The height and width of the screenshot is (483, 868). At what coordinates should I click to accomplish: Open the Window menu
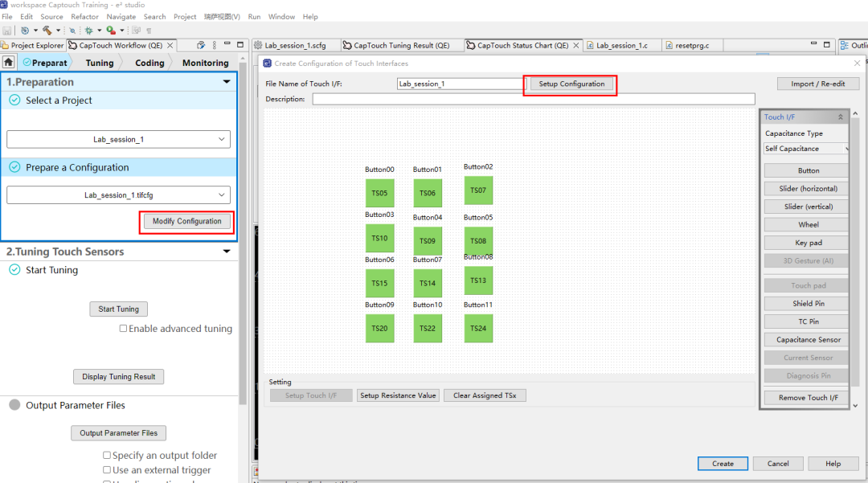pos(282,17)
